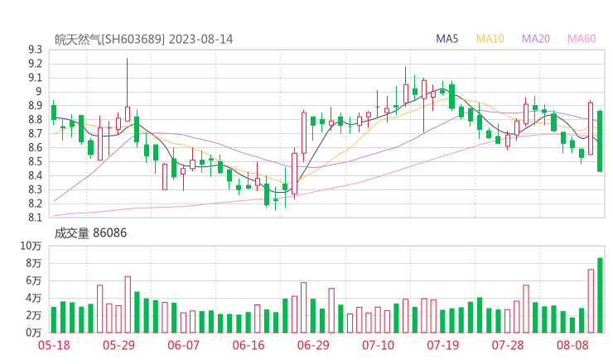Image resolution: width=613 pixels, height=364 pixels.
Task: Click the 9.2 price axis label
Action: (x=35, y=64)
